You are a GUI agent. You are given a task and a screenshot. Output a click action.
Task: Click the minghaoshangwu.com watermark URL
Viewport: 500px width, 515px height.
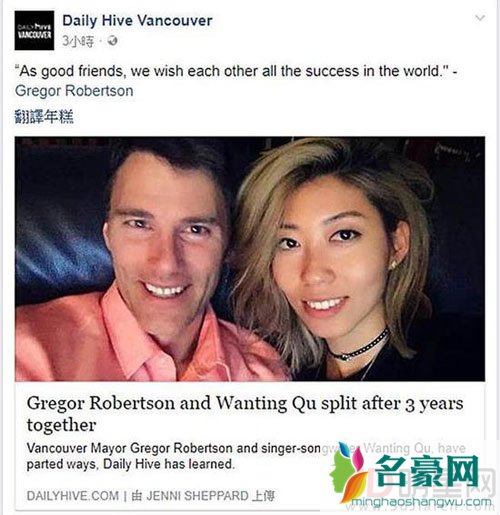click(421, 502)
